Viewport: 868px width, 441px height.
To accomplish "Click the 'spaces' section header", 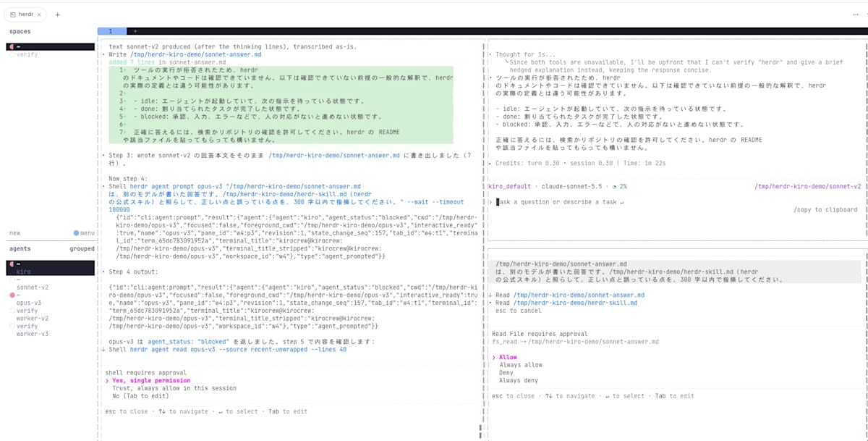I will (20, 31).
